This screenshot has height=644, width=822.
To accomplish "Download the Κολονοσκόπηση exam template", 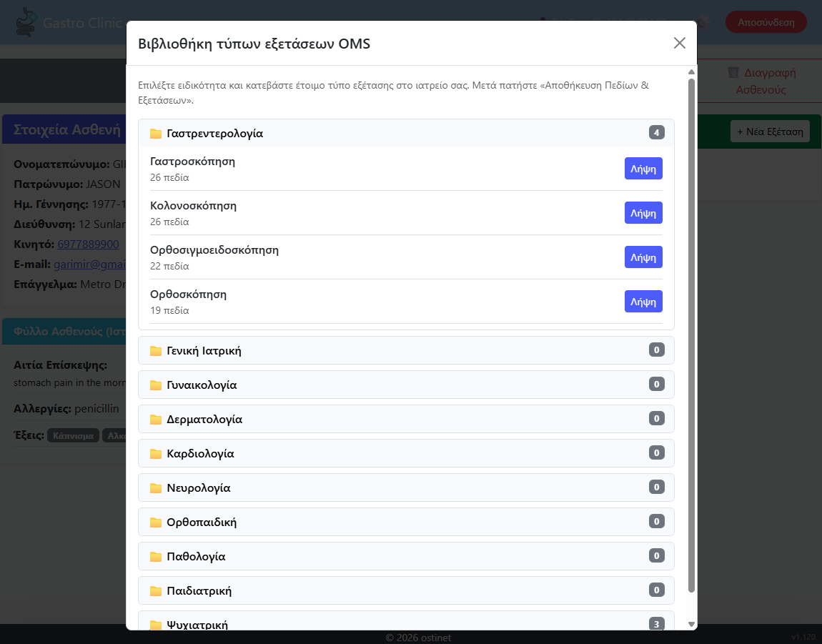I will [643, 213].
